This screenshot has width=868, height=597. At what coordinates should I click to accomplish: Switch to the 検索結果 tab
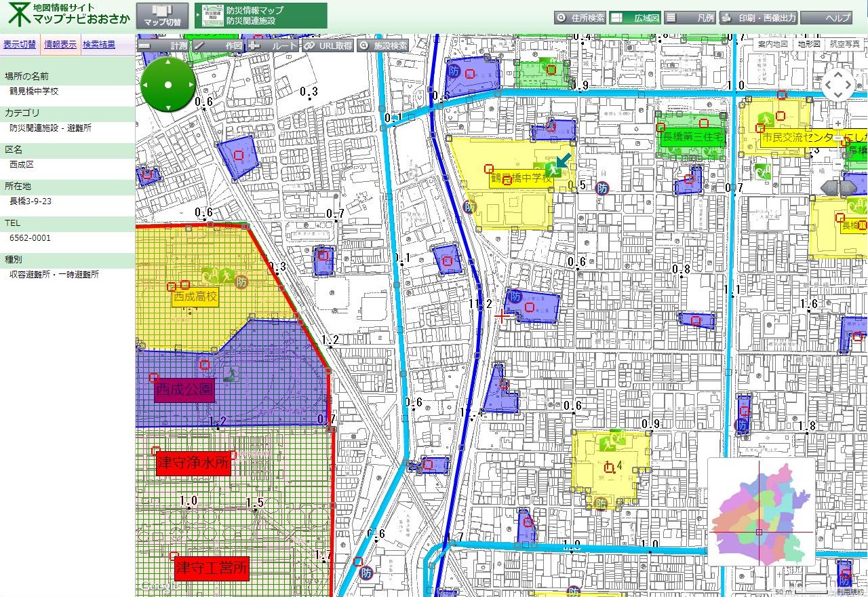[x=99, y=45]
